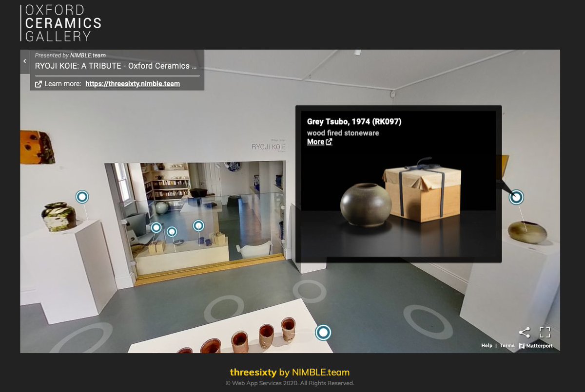
Task: Open the threesixty.nimble.team link
Action: (133, 84)
